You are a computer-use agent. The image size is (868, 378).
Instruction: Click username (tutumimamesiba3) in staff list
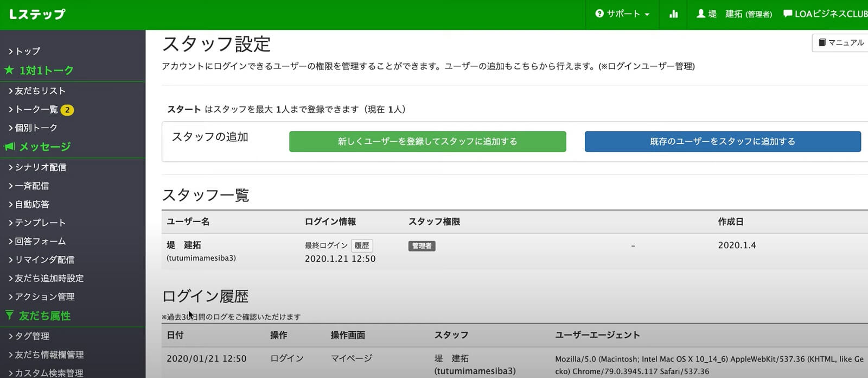pyautogui.click(x=201, y=258)
